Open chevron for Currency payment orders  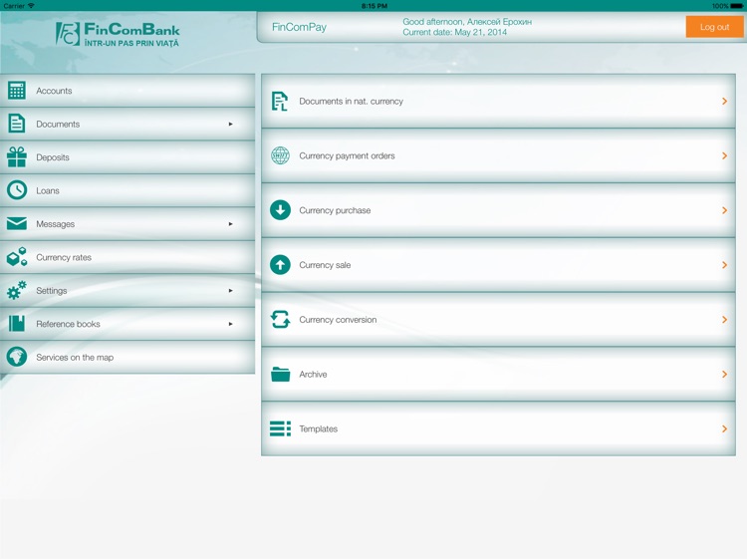pyautogui.click(x=724, y=155)
